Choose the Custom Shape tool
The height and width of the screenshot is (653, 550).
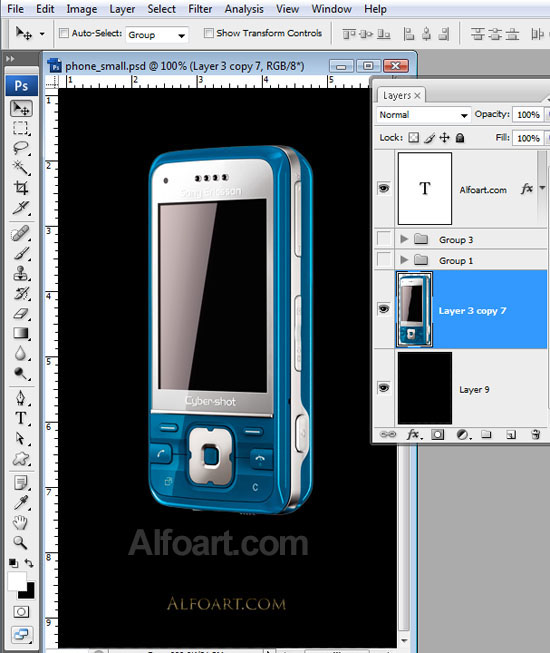click(21, 459)
